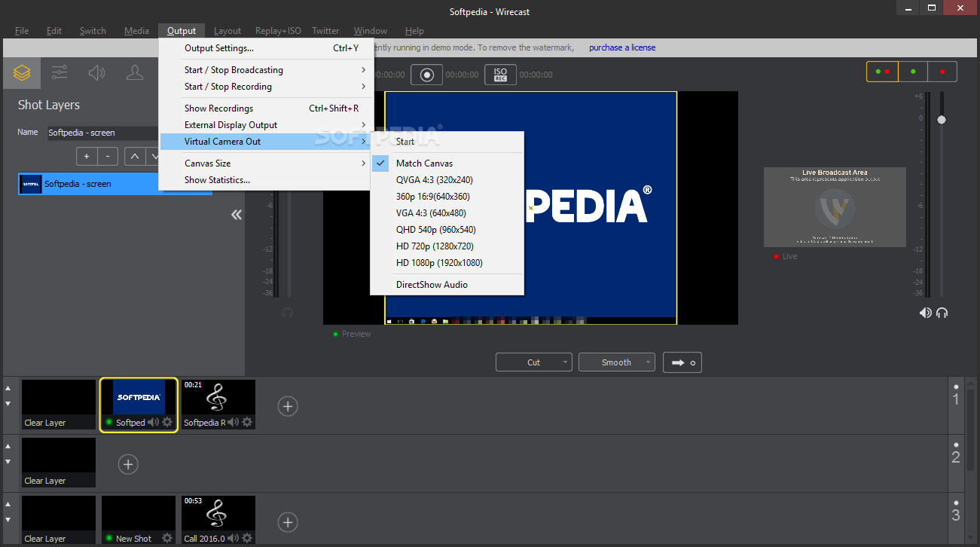
Task: Move shot layer up arrow button
Action: tap(134, 157)
